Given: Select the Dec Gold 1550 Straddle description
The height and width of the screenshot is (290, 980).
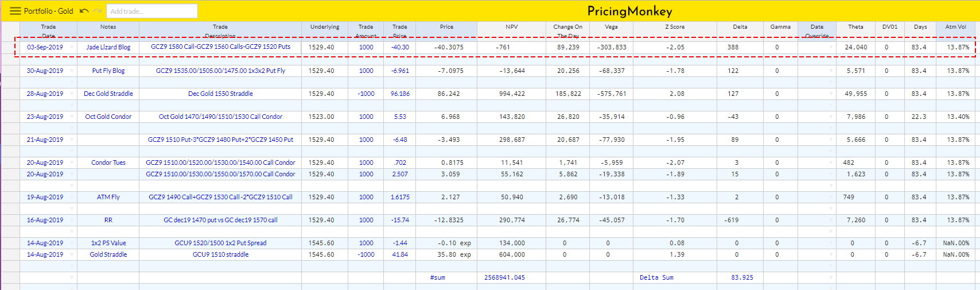Looking at the screenshot, I should 220,94.
